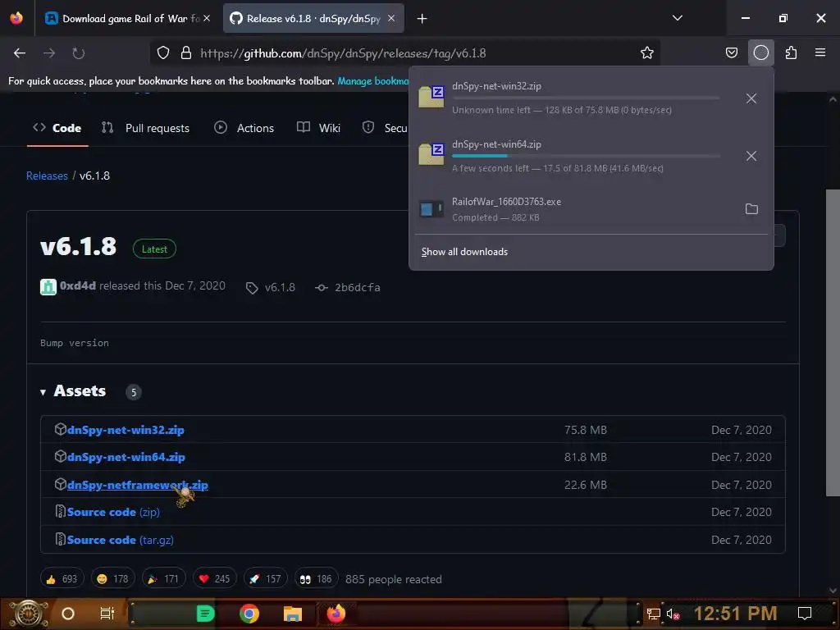Click the thumbs up reaction 693

pos(62,579)
